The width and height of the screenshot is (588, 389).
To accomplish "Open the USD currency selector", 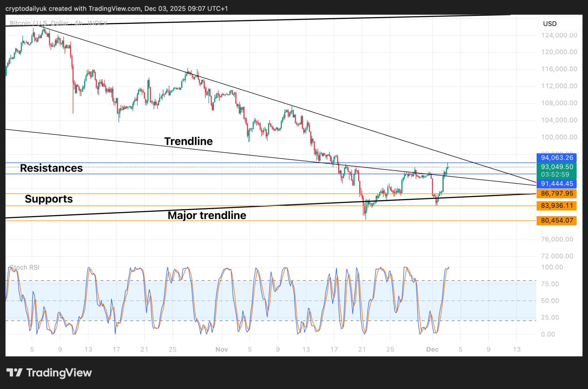I will [x=550, y=24].
